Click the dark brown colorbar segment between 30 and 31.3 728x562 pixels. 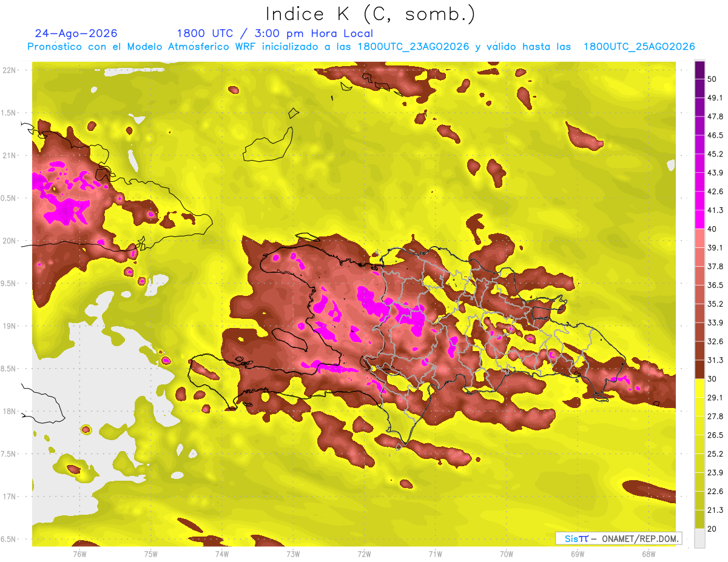(x=699, y=369)
